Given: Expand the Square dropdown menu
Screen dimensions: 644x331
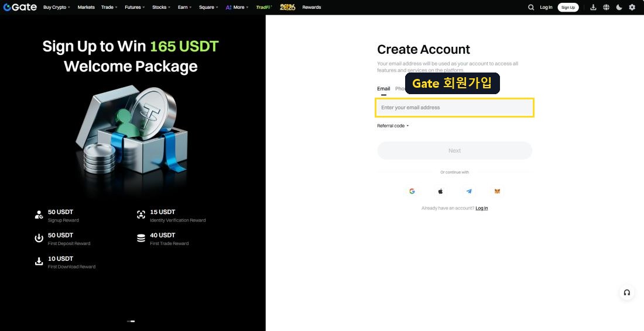Looking at the screenshot, I should point(208,8).
